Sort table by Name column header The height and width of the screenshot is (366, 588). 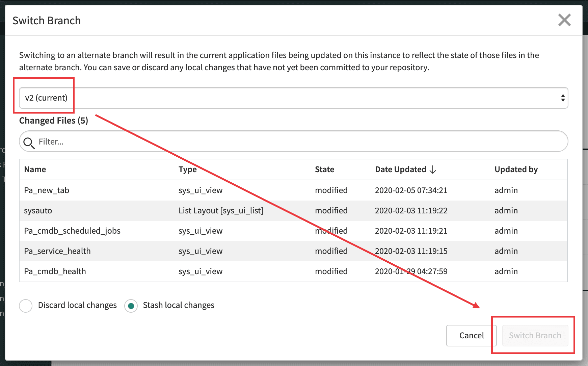tap(35, 169)
